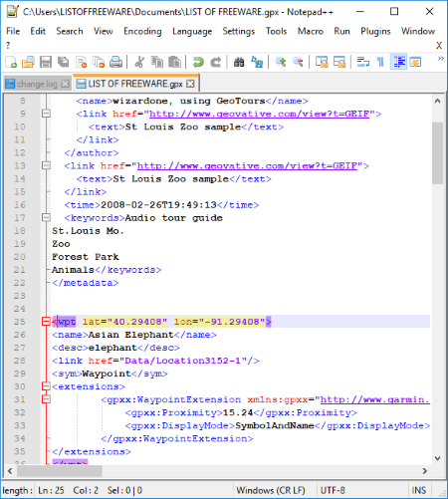Toggle synchronize horizontal scrolling icon
Screen dimensions: 448x499
tap(339, 62)
